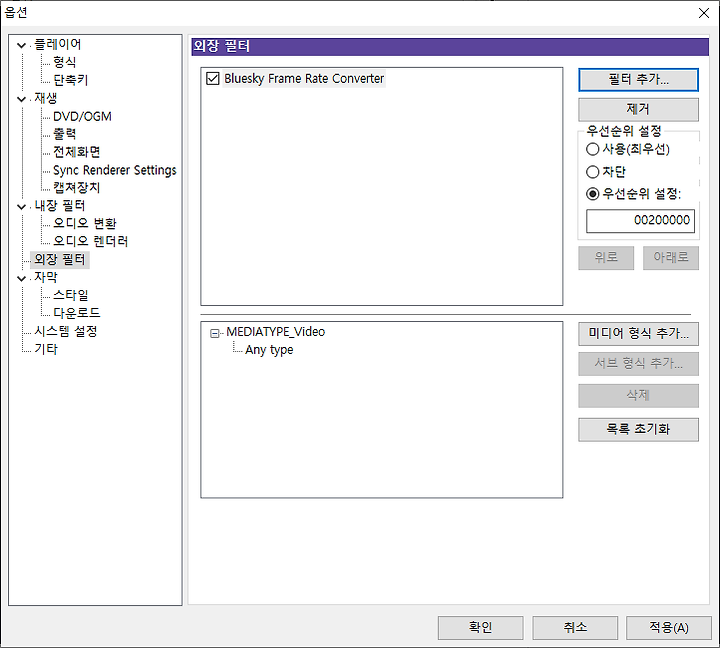Click the 미디어 형식 추가... button

point(638,333)
